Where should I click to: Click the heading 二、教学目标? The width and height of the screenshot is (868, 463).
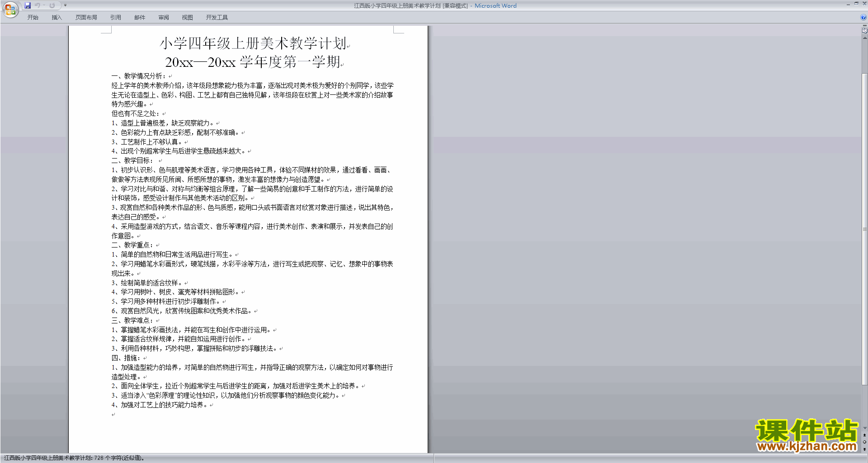click(x=132, y=160)
